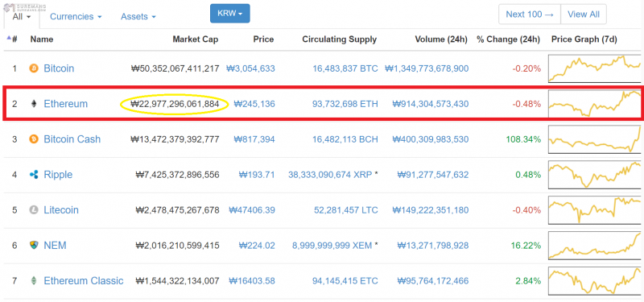Click the NEM logo icon
The width and height of the screenshot is (644, 302).
click(x=34, y=246)
